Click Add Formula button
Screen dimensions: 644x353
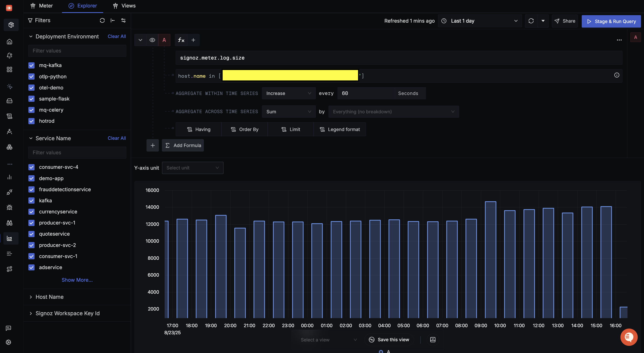click(183, 145)
